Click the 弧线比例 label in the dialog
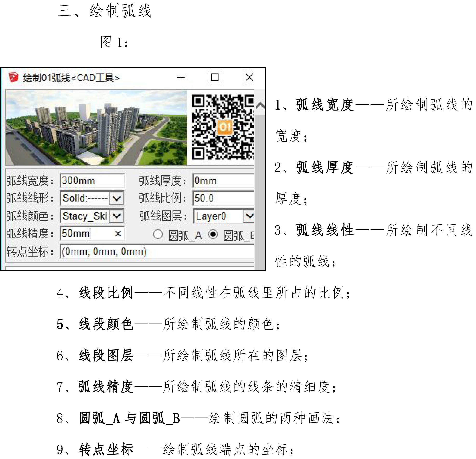Viewport: 476px width, 459px height. pos(163,198)
